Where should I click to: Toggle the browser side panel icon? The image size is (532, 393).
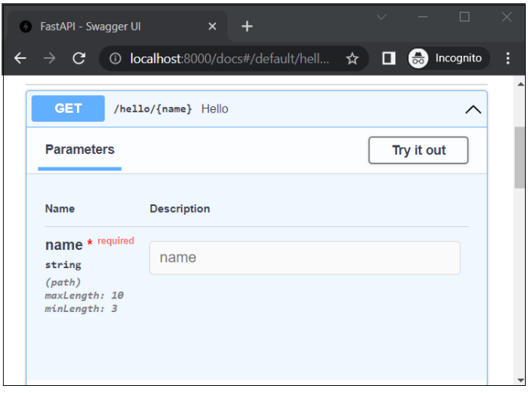point(388,58)
